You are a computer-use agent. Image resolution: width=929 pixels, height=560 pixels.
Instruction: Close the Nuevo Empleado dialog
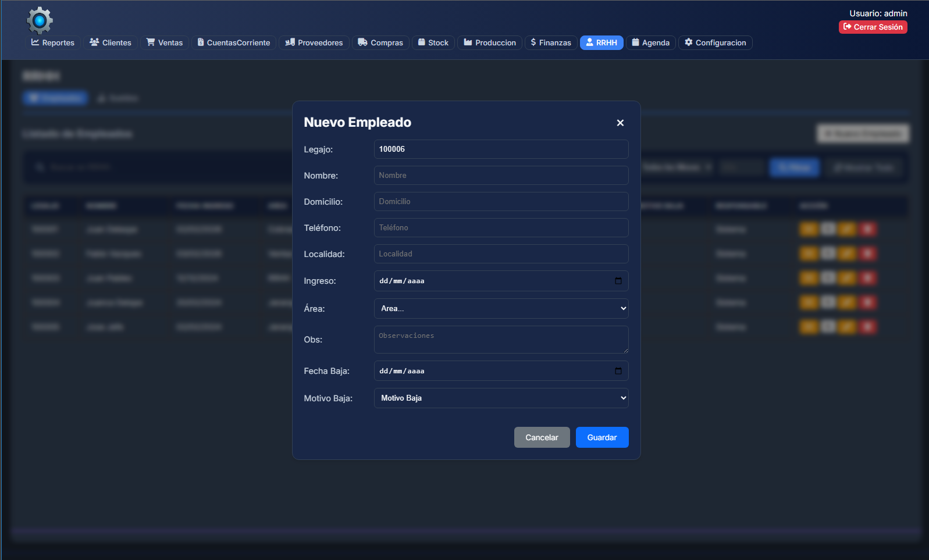(620, 123)
